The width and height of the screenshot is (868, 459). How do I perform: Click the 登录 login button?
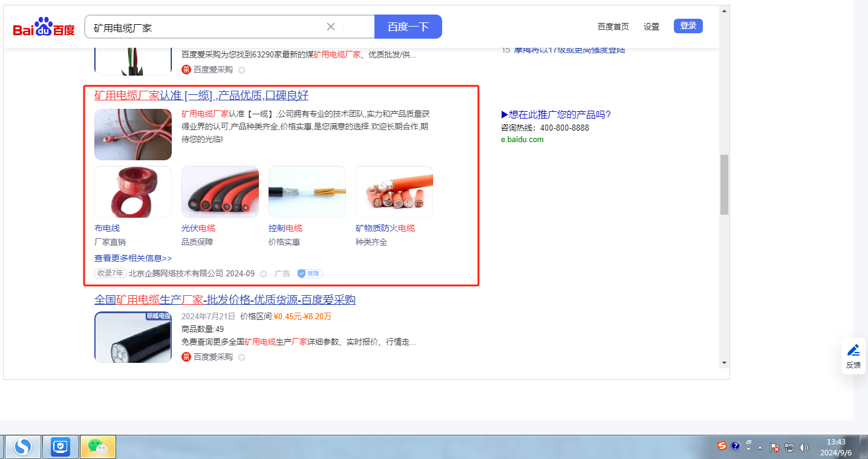click(x=688, y=26)
